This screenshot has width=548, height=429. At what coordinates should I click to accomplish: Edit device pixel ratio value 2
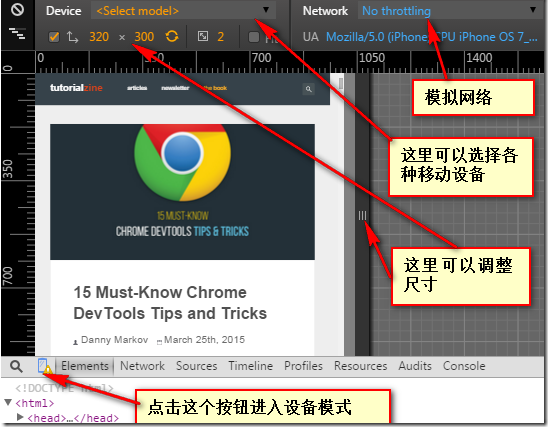click(221, 37)
